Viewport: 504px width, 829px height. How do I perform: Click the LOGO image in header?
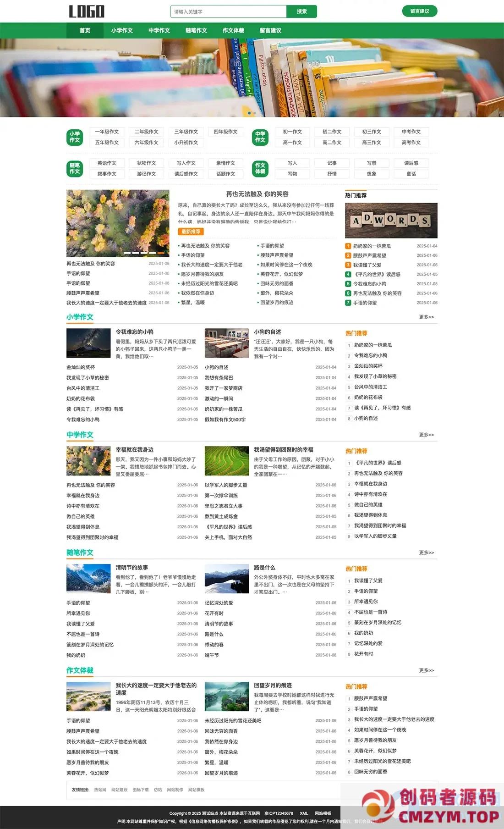coord(87,11)
